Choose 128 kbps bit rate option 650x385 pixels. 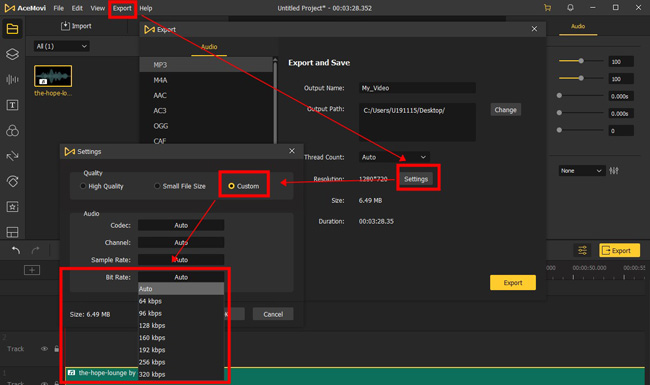(181, 325)
